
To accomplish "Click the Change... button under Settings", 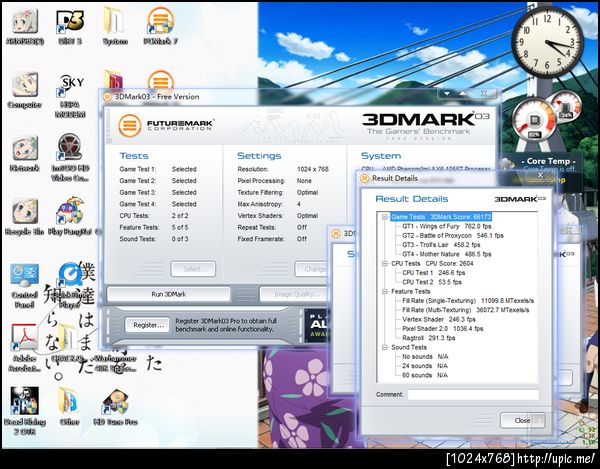I will point(312,269).
